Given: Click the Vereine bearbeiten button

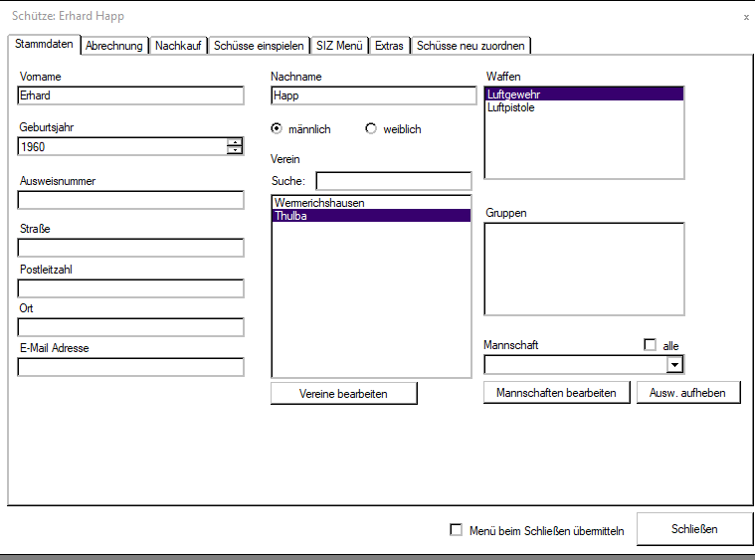Looking at the screenshot, I should [343, 394].
